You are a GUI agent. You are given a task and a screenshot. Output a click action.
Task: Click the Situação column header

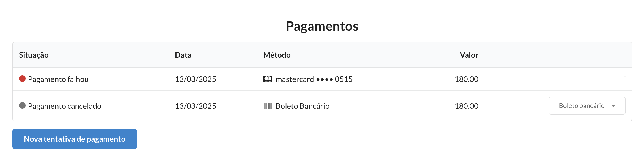coord(34,55)
